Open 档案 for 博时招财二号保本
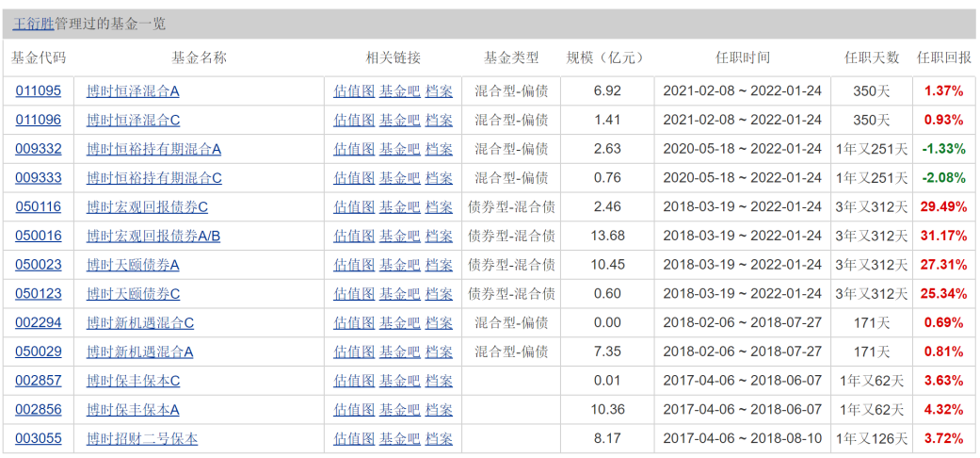This screenshot has height=458, width=980. [439, 438]
